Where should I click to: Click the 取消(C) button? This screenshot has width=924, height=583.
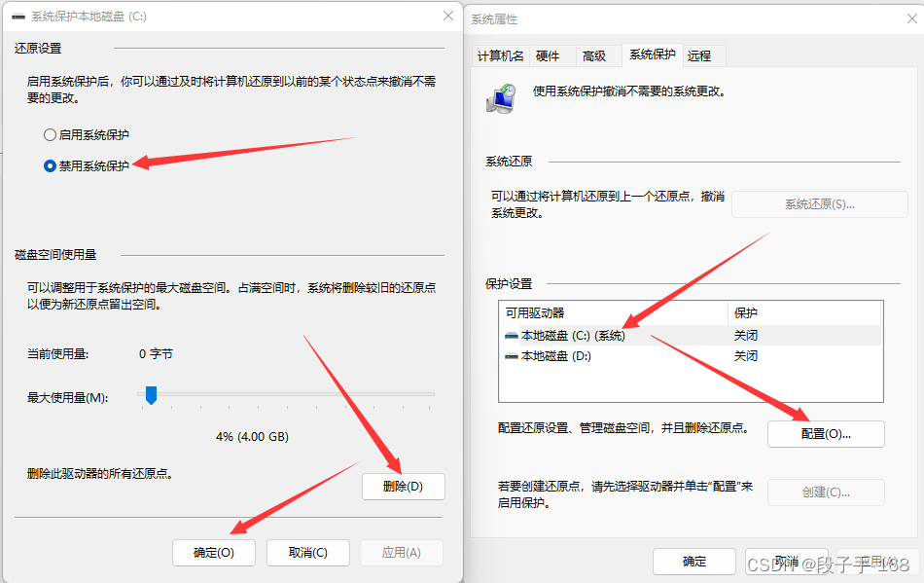coord(307,552)
